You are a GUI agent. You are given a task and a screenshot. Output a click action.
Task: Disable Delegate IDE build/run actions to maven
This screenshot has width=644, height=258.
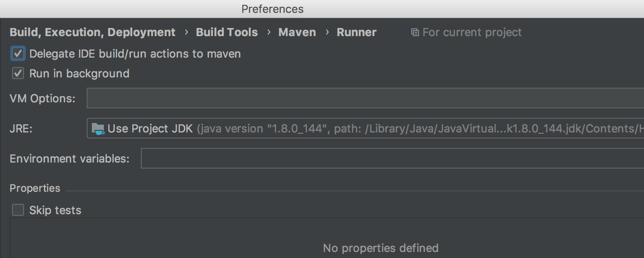18,54
